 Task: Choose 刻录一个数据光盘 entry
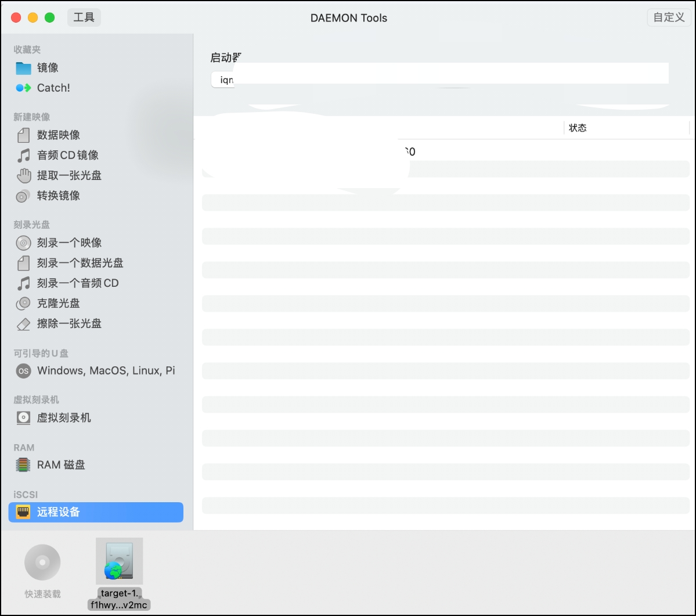tap(80, 263)
